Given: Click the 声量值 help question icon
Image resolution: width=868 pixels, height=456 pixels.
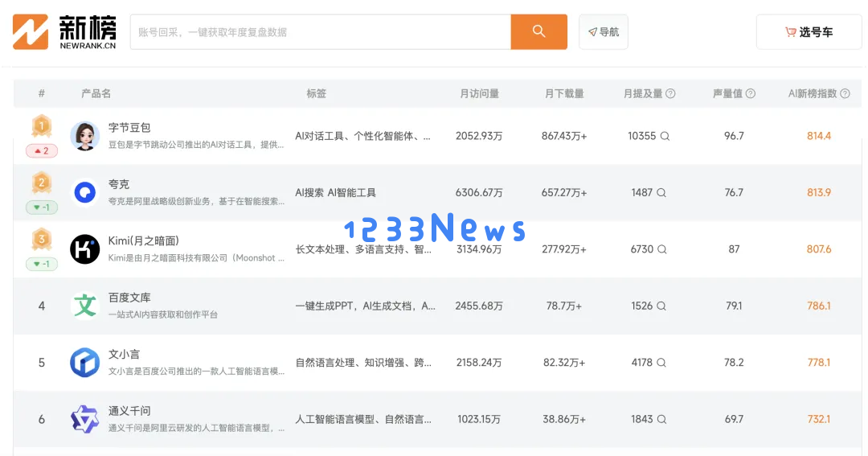Looking at the screenshot, I should (x=751, y=93).
